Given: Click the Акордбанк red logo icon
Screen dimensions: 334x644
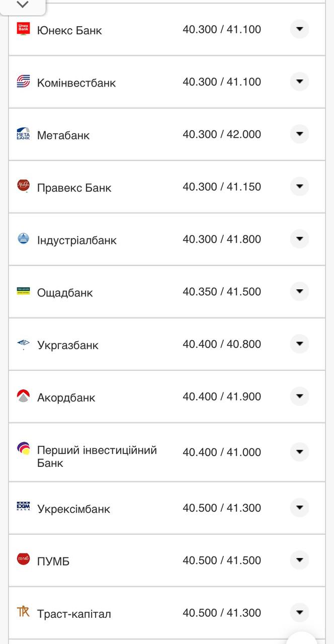Looking at the screenshot, I should click(x=23, y=396).
